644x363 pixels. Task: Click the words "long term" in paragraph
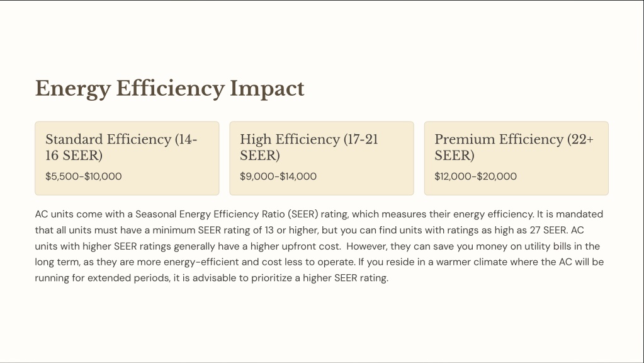tap(57, 262)
